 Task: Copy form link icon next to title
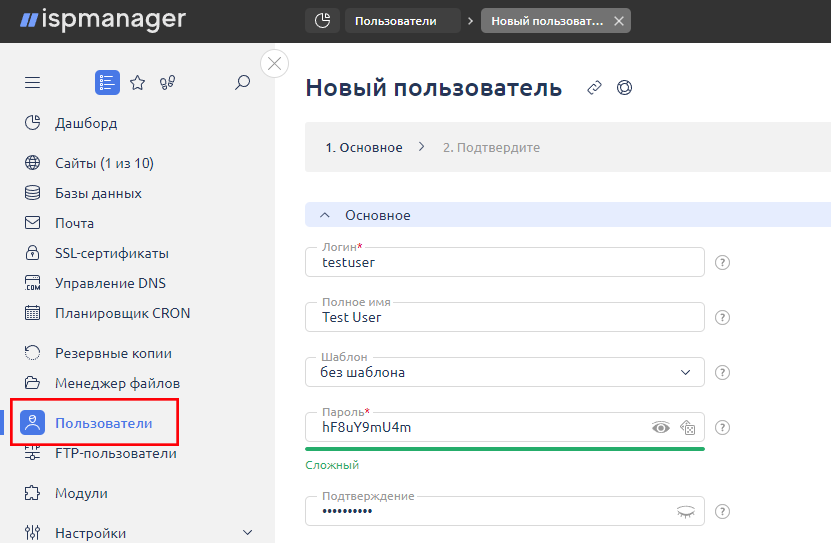pos(595,87)
